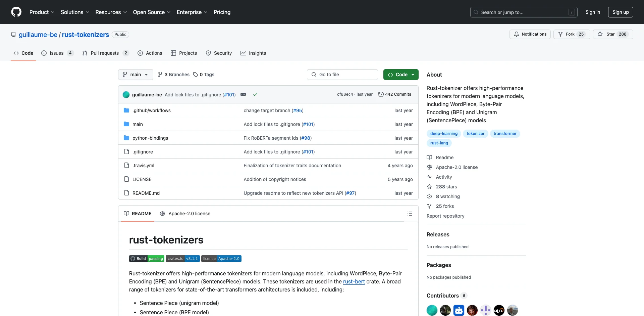Open the GitHub logo homepage
The width and height of the screenshot is (644, 316).
click(16, 12)
